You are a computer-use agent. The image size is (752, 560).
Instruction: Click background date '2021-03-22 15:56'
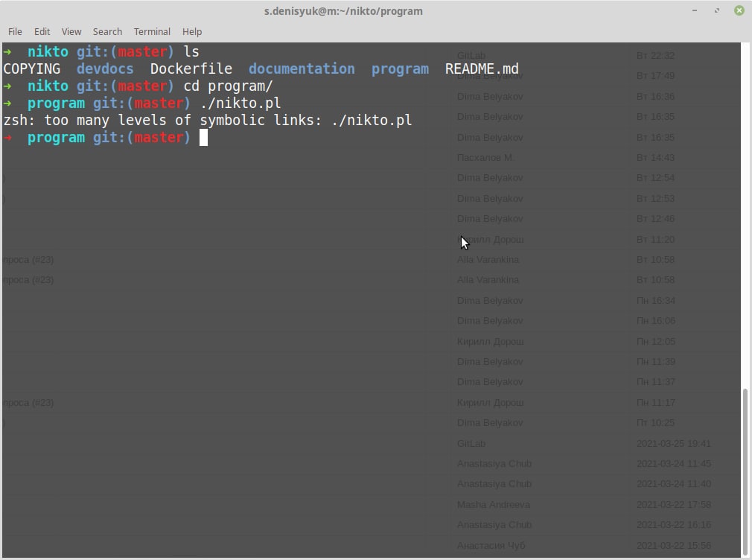pos(674,546)
